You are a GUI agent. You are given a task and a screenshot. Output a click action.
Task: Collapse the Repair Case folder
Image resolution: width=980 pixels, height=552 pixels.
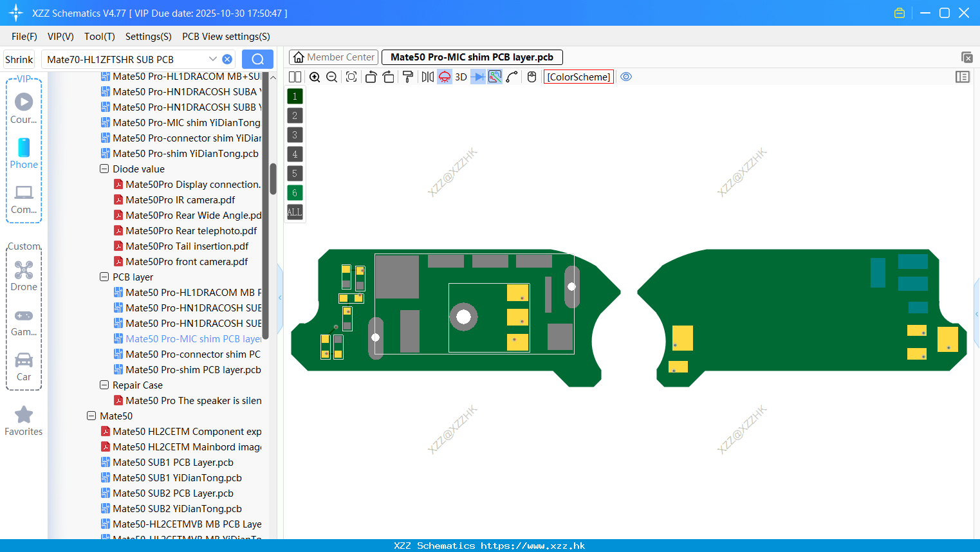coord(104,385)
